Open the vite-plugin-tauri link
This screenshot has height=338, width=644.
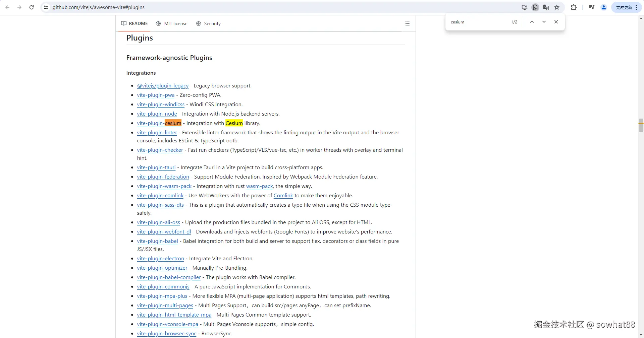(156, 167)
